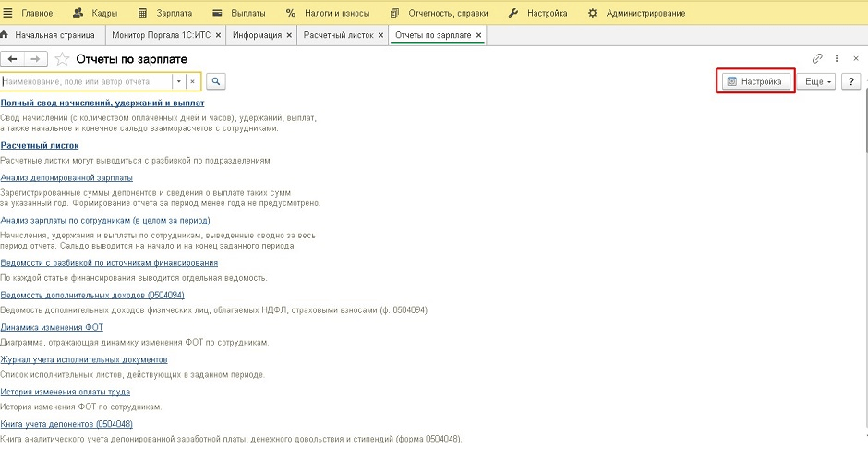Copy page link using the chain icon
The image size is (868, 449).
(817, 58)
